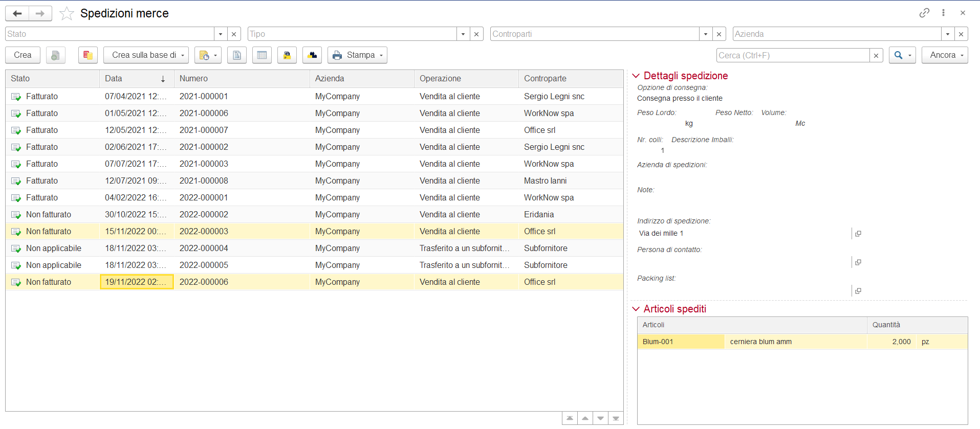
Task: Go back with the left arrow button
Action: tap(17, 13)
